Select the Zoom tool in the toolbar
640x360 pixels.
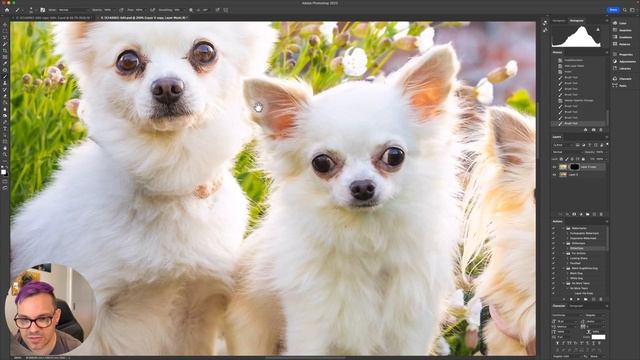pos(5,155)
